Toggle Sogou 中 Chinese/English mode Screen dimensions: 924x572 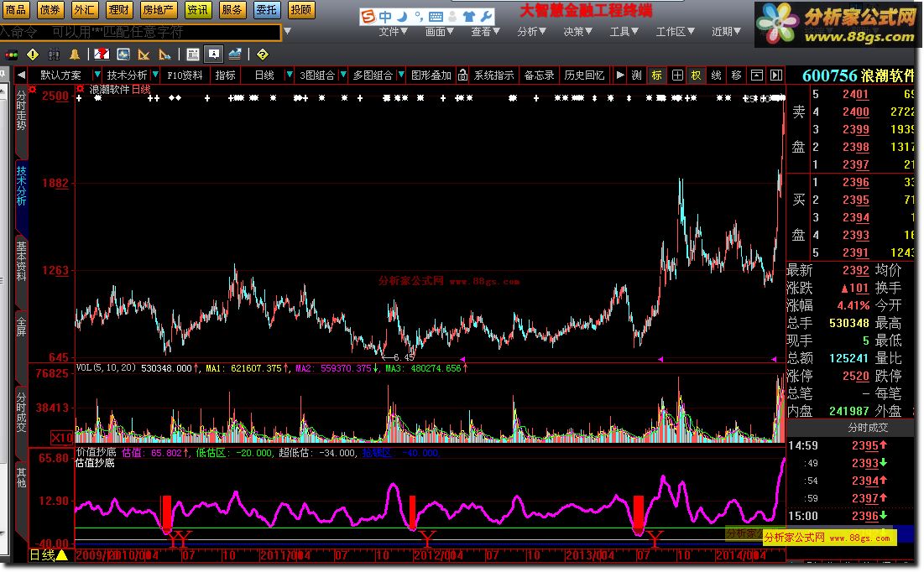(385, 17)
